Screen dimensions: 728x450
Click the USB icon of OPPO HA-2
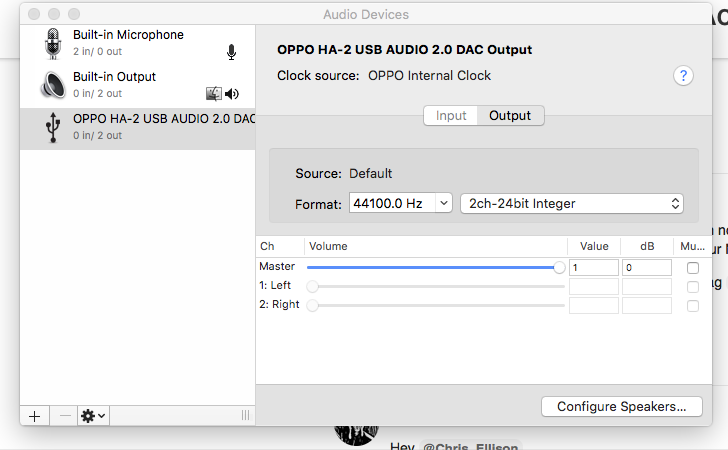coord(53,127)
